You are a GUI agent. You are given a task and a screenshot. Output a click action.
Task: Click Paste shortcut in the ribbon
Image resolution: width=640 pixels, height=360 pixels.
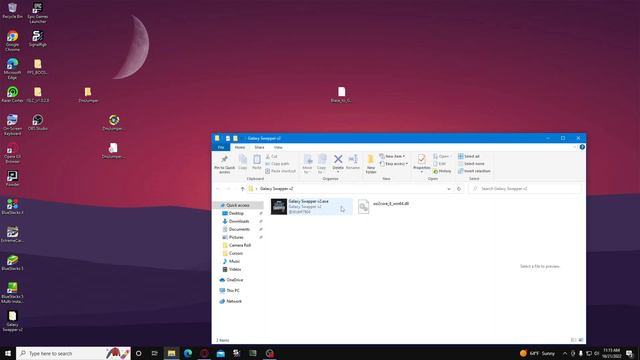click(280, 171)
